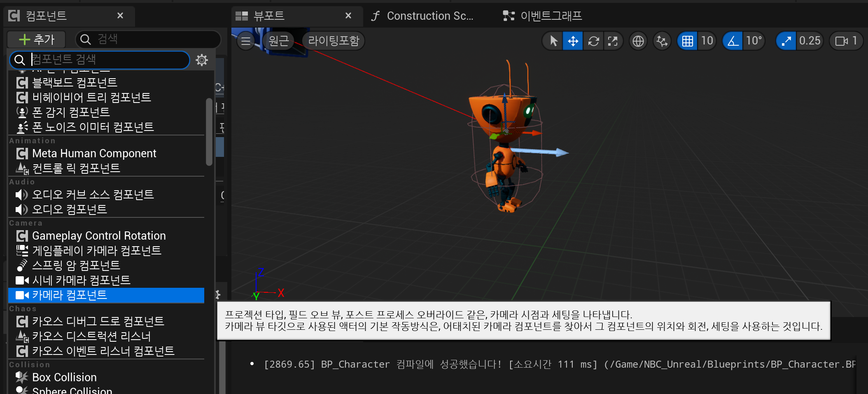
Task: Choose 폰 감지 컴포넌트 entry
Action: 106,112
